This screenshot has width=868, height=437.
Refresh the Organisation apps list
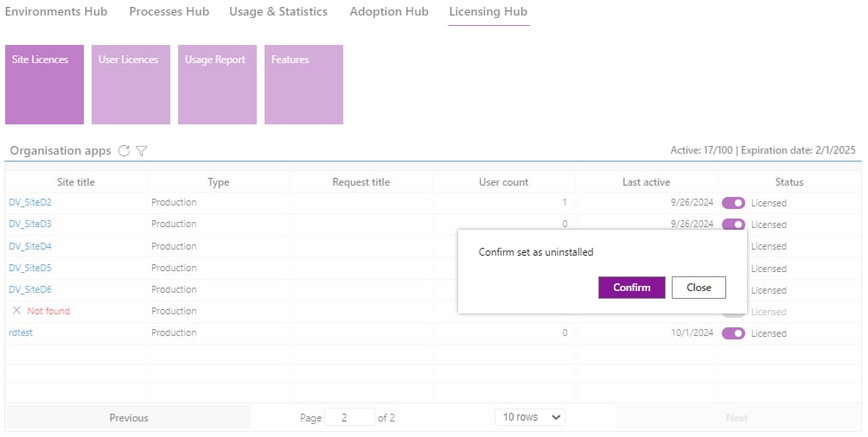click(124, 150)
